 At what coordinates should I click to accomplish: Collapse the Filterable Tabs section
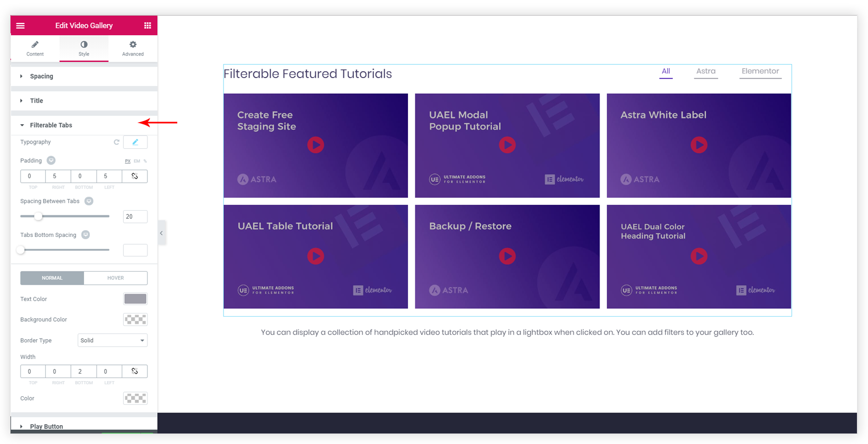tap(84, 125)
